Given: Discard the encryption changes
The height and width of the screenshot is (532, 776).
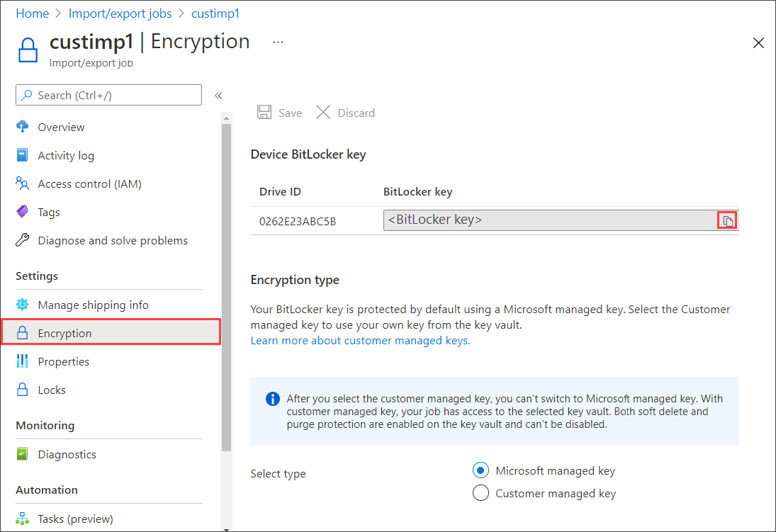Looking at the screenshot, I should (345, 112).
